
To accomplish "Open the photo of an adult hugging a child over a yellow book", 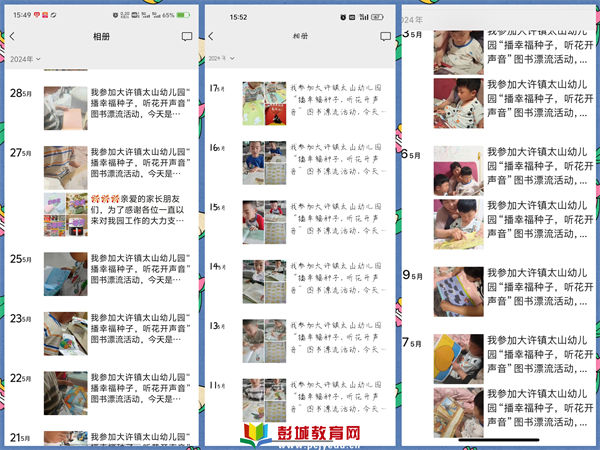I will (x=458, y=224).
